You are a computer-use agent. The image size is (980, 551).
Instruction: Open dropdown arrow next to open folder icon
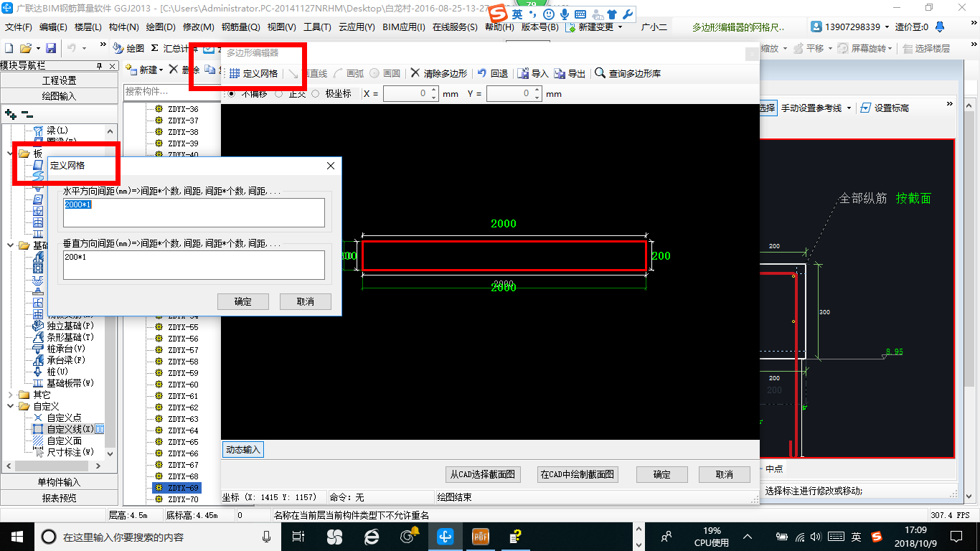[x=37, y=48]
